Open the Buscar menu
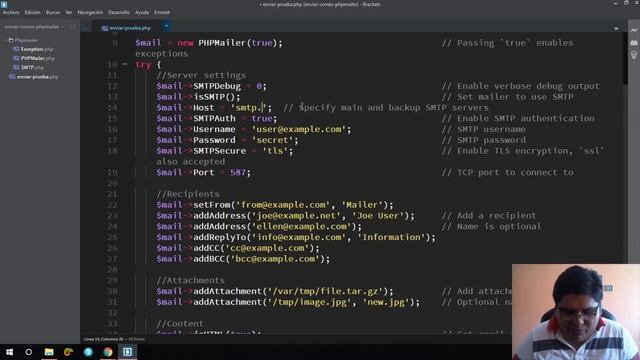This screenshot has height=360, width=640. tap(53, 12)
